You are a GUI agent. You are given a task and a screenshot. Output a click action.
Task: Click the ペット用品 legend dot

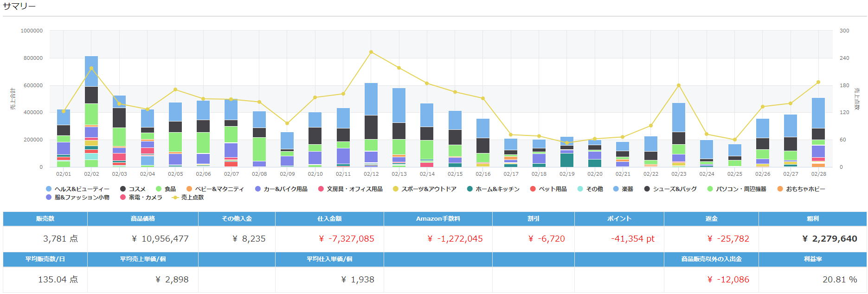tap(533, 189)
